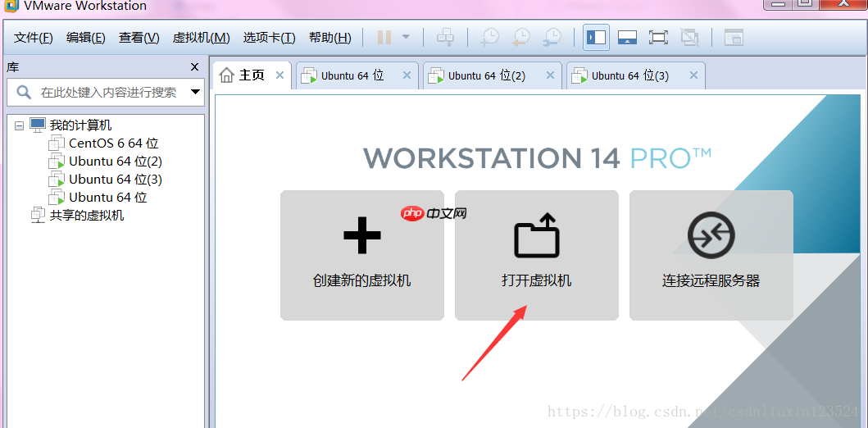Click the CentOS 6 64 位 VM icon
This screenshot has width=868, height=428.
click(57, 143)
